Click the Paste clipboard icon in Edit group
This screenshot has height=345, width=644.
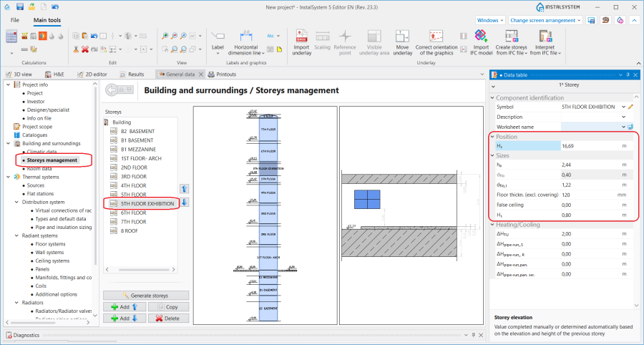85,36
